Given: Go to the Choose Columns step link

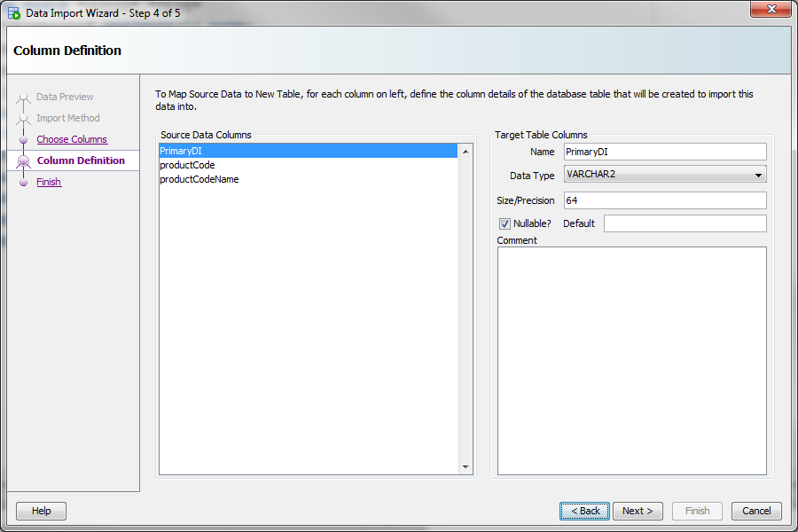Looking at the screenshot, I should 72,139.
